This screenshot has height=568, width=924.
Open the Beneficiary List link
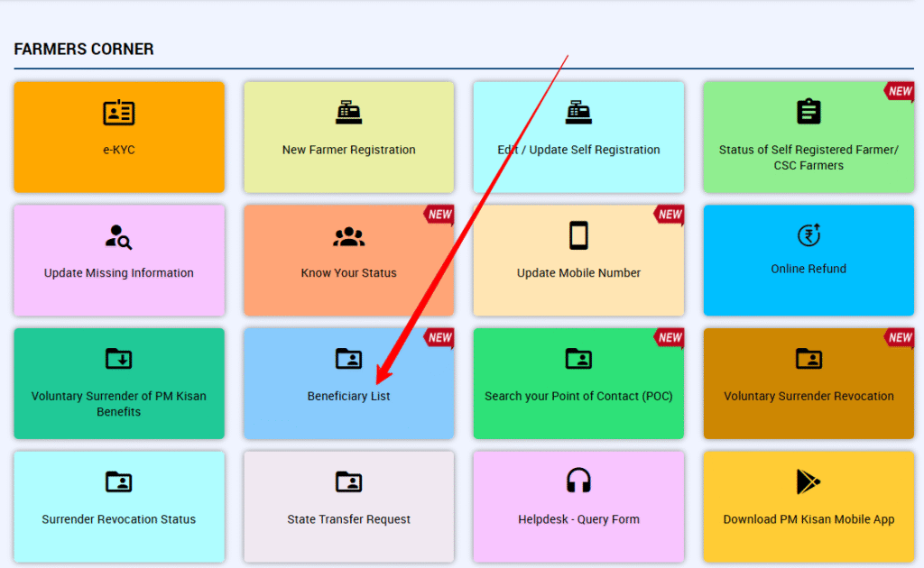coord(348,396)
